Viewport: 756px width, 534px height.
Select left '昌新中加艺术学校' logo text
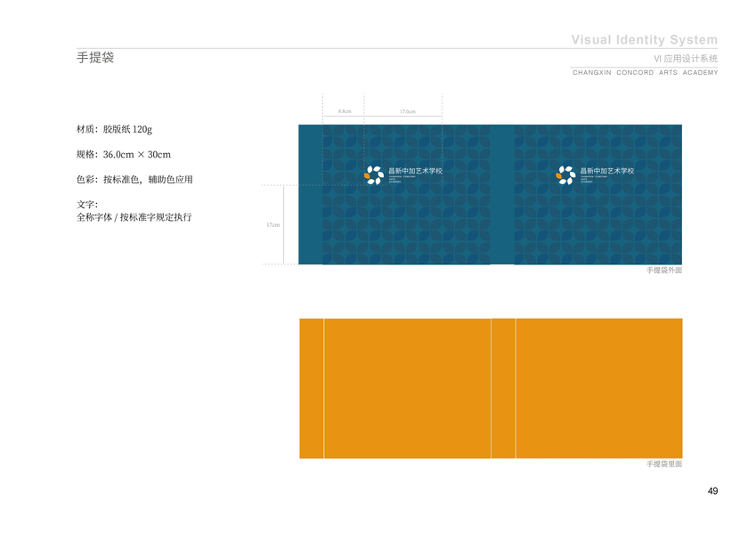tap(416, 171)
